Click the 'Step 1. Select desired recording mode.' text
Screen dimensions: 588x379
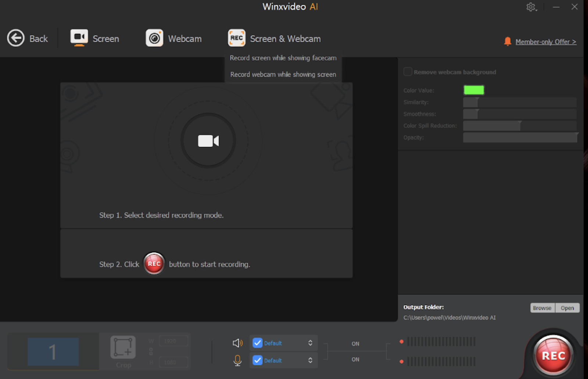[x=161, y=215]
